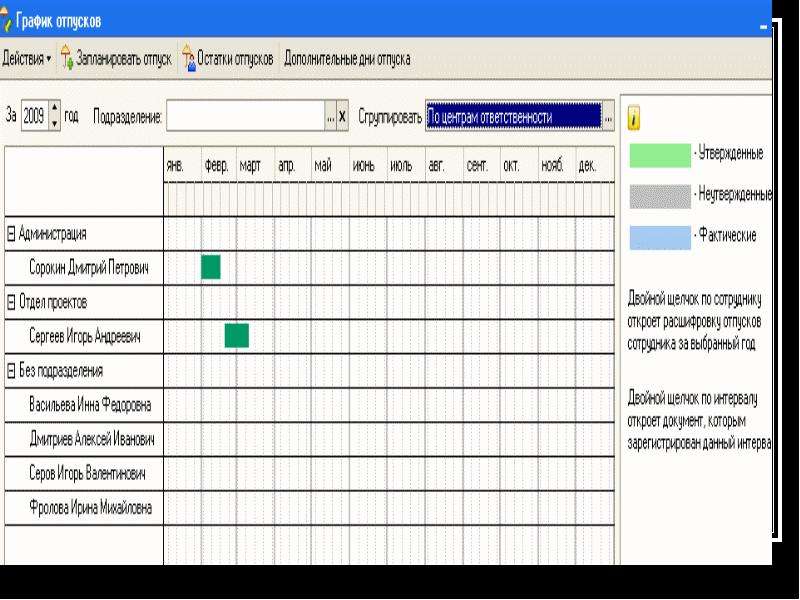Collapse the Без подразделения group
800x600 pixels.
click(x=11, y=371)
